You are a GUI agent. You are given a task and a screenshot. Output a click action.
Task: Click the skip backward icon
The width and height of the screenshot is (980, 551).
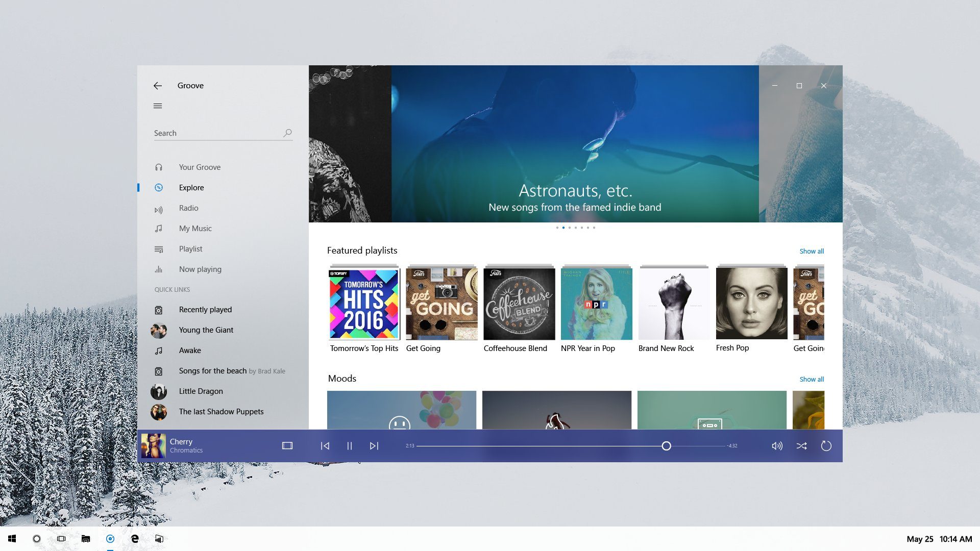coord(325,445)
